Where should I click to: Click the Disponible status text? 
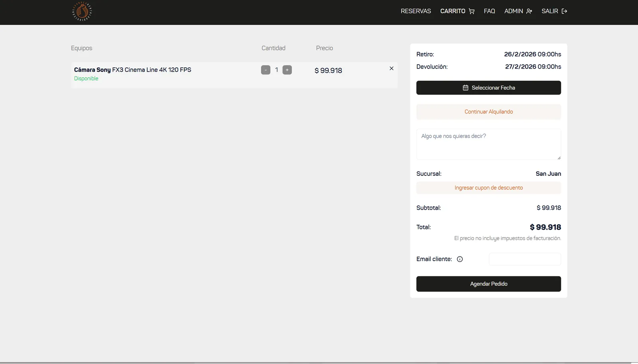tap(86, 79)
